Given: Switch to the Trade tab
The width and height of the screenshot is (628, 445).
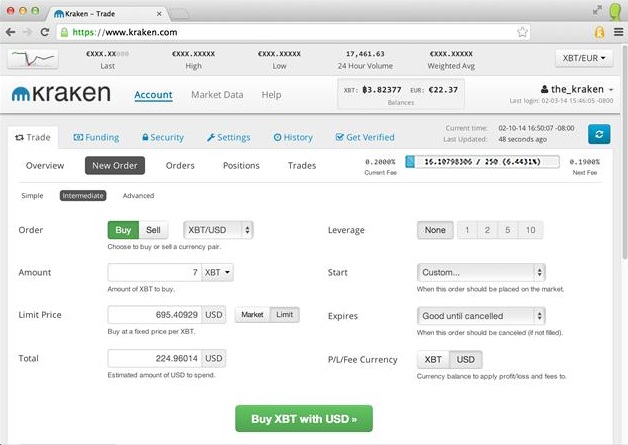Looking at the screenshot, I should coord(33,137).
